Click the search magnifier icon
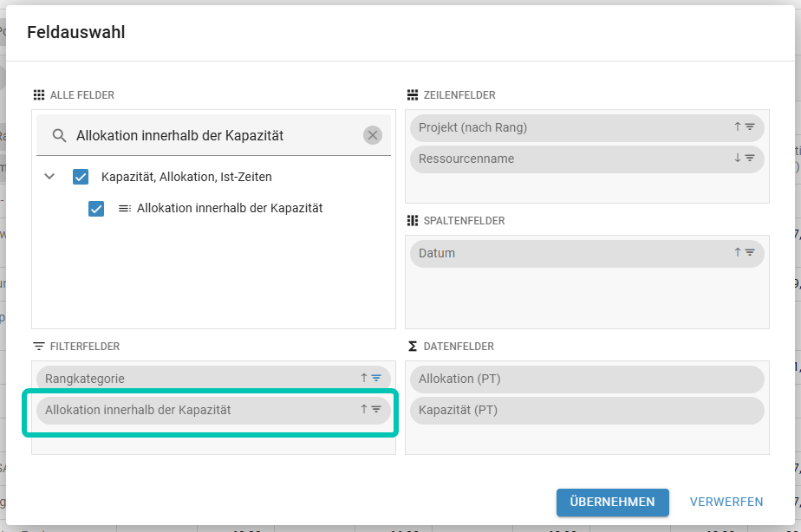 pyautogui.click(x=59, y=135)
